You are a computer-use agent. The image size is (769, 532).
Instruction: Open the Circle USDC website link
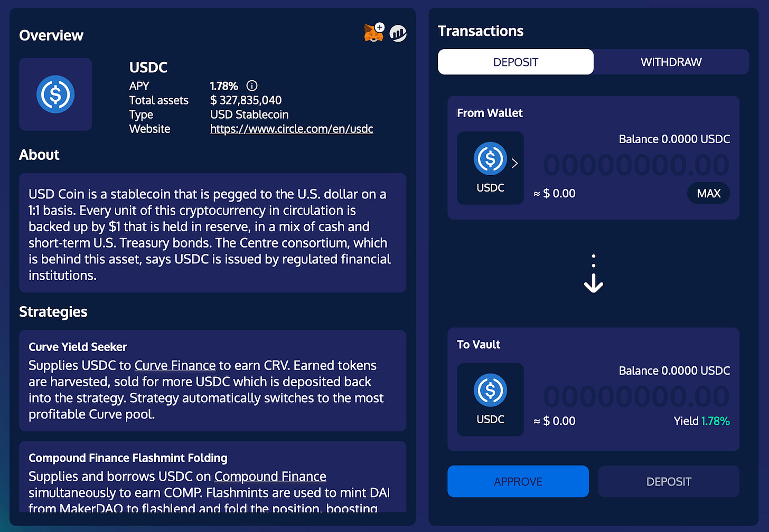pyautogui.click(x=291, y=128)
